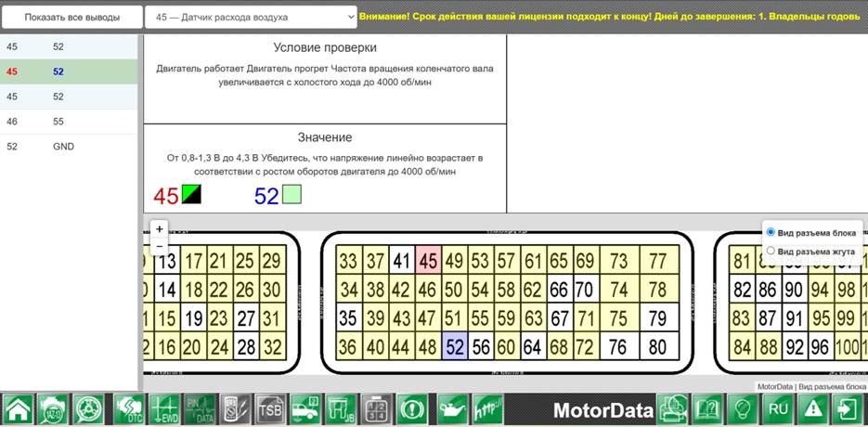This screenshot has height=427, width=868.
Task: Zoom out the connector map with minus
Action: pos(160,246)
